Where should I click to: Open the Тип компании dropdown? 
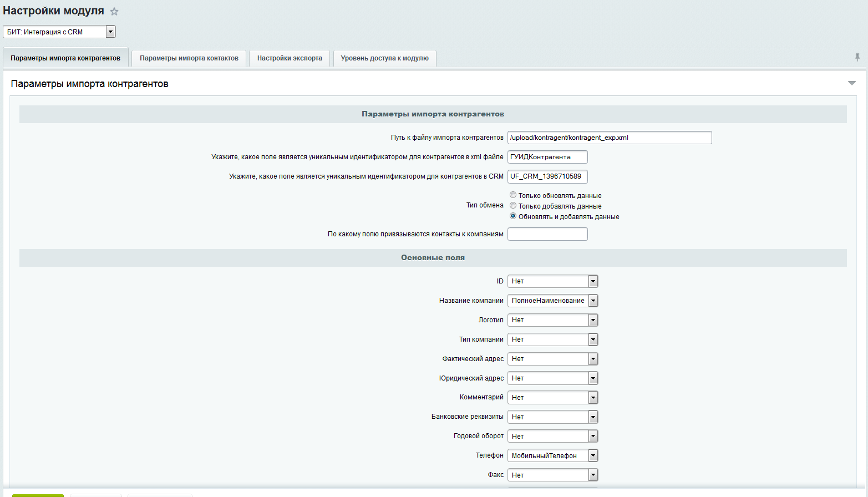(x=592, y=339)
